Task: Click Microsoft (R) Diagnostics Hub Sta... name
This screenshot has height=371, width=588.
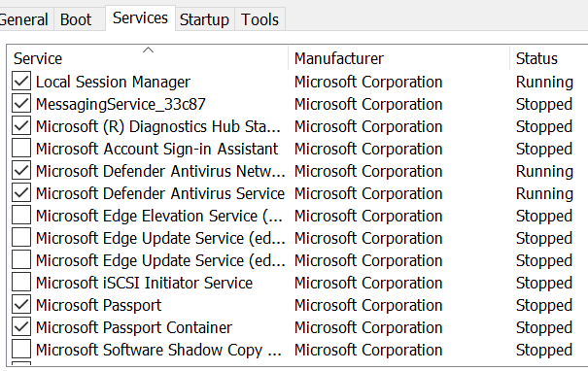Action: pos(158,126)
